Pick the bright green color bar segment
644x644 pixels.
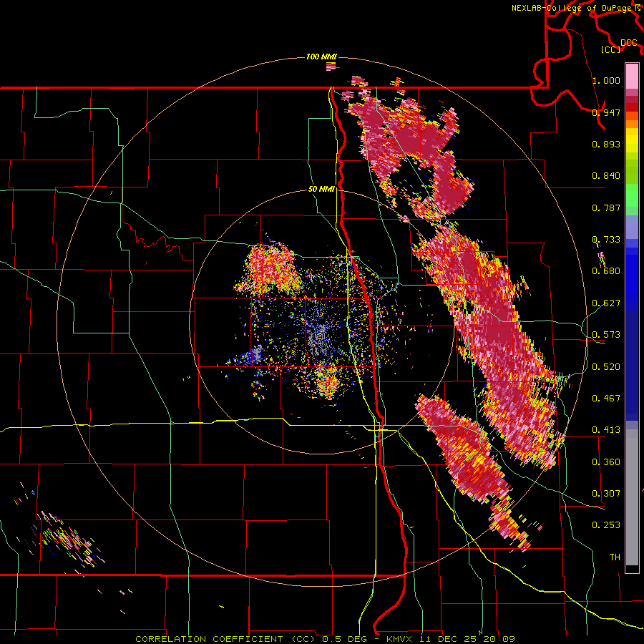coord(632,195)
